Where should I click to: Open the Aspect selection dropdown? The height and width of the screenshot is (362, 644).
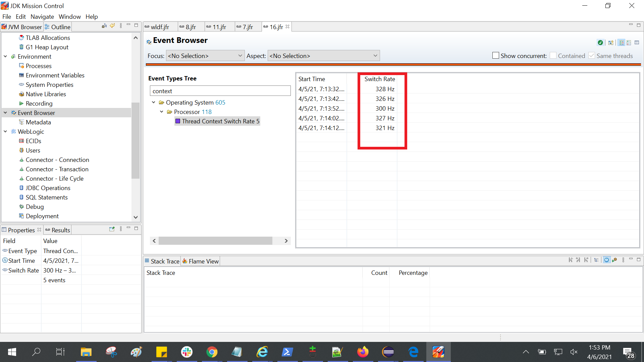pos(323,56)
